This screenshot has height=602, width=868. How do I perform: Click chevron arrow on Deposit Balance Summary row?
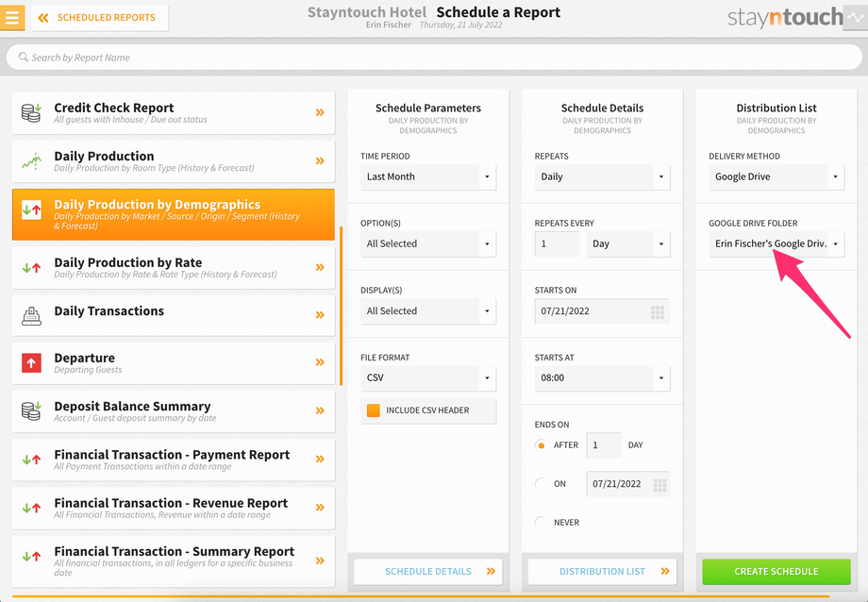point(320,410)
